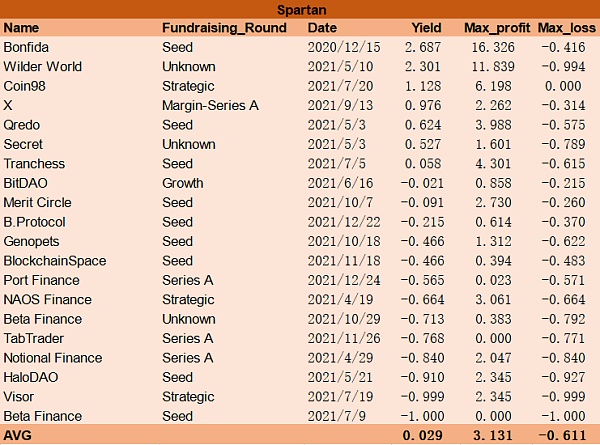Image resolution: width=600 pixels, height=445 pixels.
Task: Click the Spartan table title
Action: pyautogui.click(x=300, y=9)
